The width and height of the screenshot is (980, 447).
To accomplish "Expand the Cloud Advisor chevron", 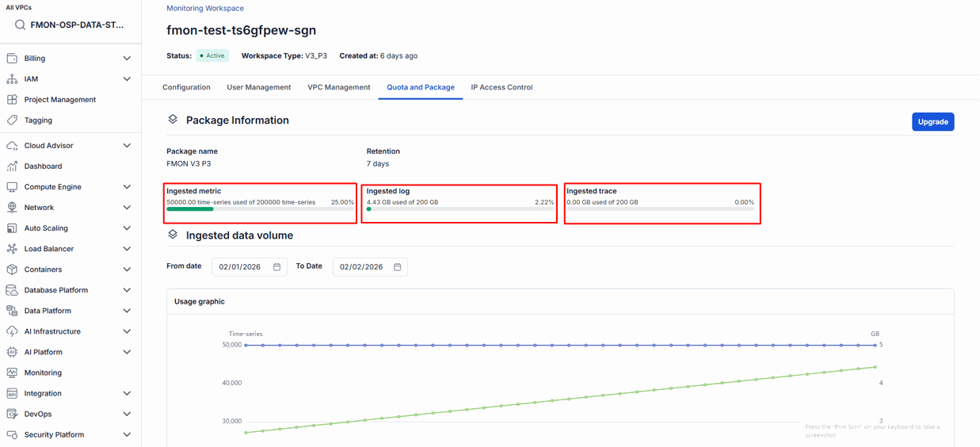I will (x=127, y=146).
